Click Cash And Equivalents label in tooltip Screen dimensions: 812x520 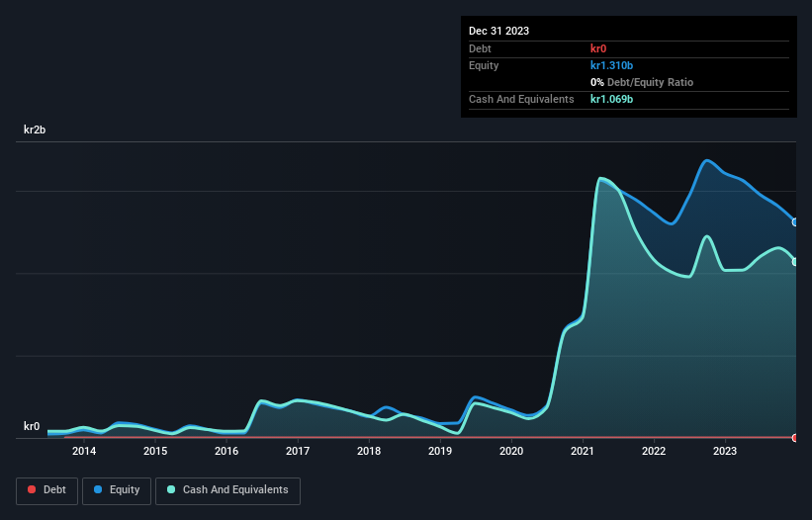(x=521, y=99)
